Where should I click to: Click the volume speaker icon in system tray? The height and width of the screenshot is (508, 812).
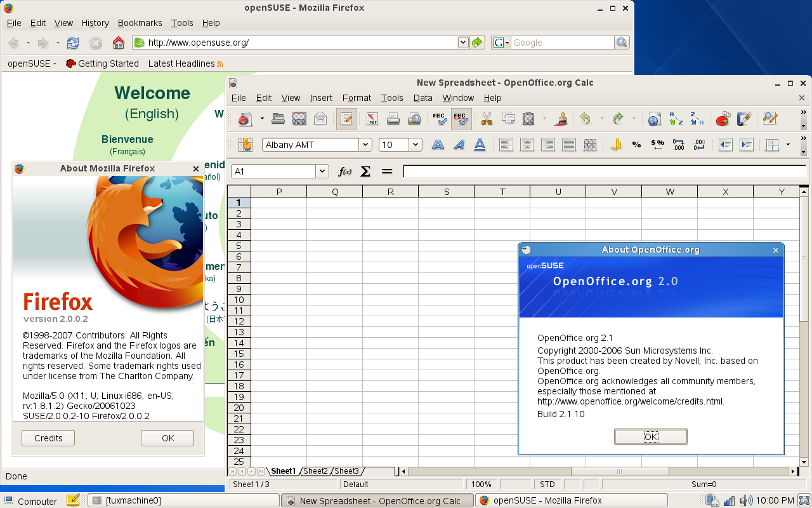pos(747,501)
